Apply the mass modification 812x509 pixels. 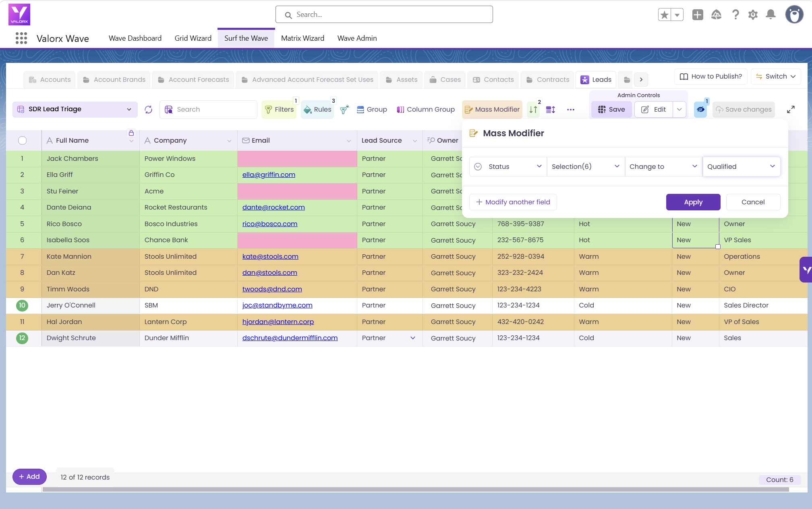pos(693,202)
